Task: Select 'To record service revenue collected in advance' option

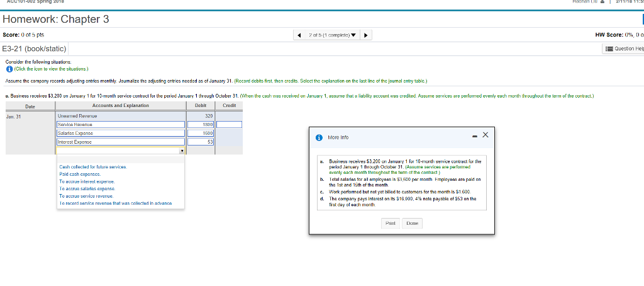Action: coord(116,203)
